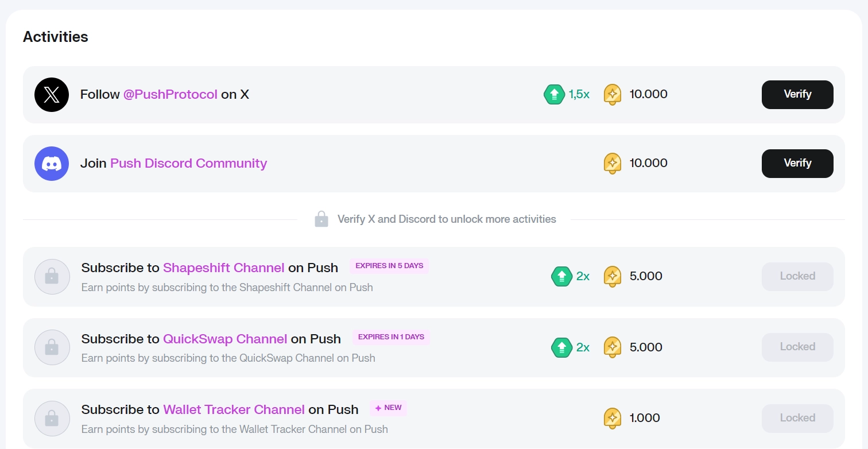Click 5.000 points in QuickSwap row
The image size is (868, 449).
coord(646,347)
